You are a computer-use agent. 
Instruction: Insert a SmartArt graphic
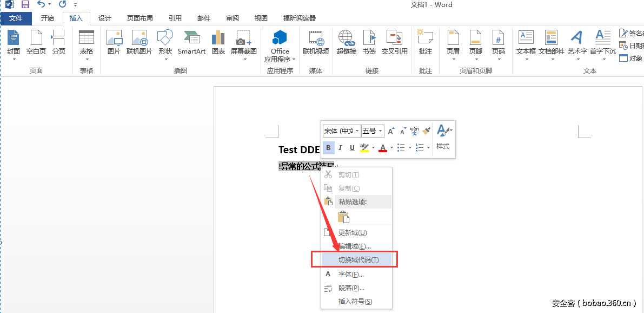(x=191, y=43)
